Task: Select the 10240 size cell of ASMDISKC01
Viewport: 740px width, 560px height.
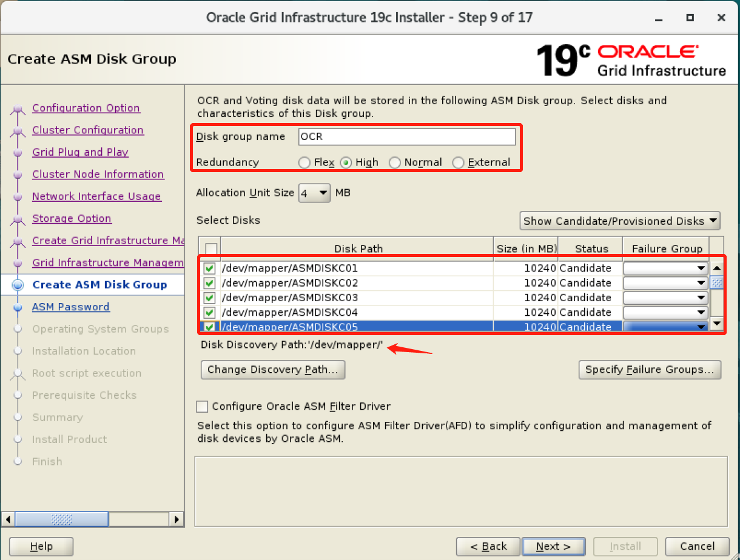Action: 526,268
